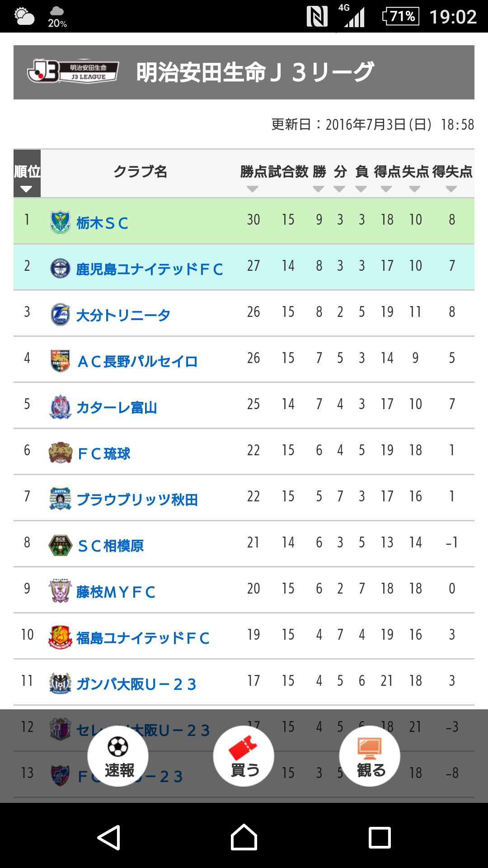The width and height of the screenshot is (488, 868).
Task: Open ブラウブリッツ秋田 club link
Action: tap(137, 500)
